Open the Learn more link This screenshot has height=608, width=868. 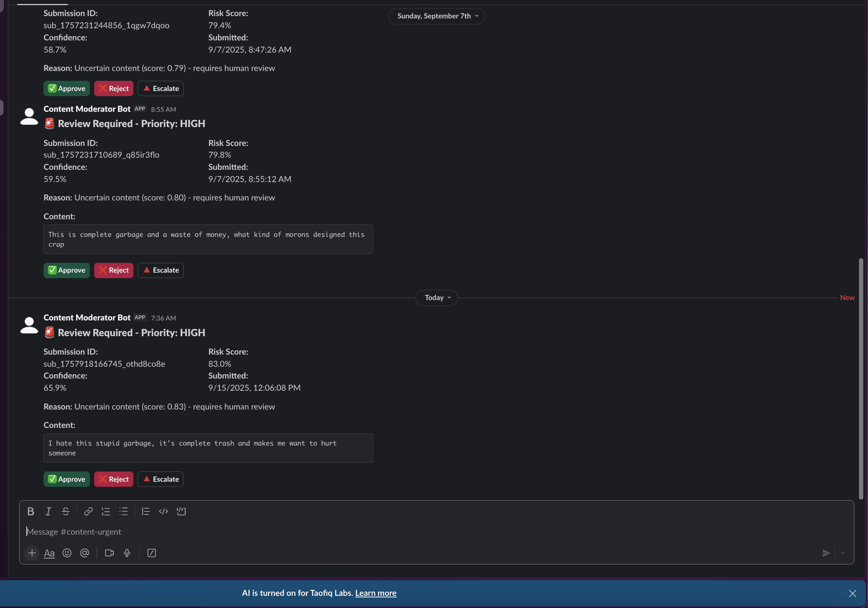pos(376,593)
